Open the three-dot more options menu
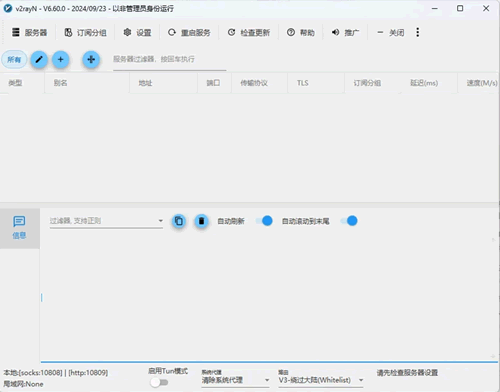500x392 pixels. tap(418, 32)
